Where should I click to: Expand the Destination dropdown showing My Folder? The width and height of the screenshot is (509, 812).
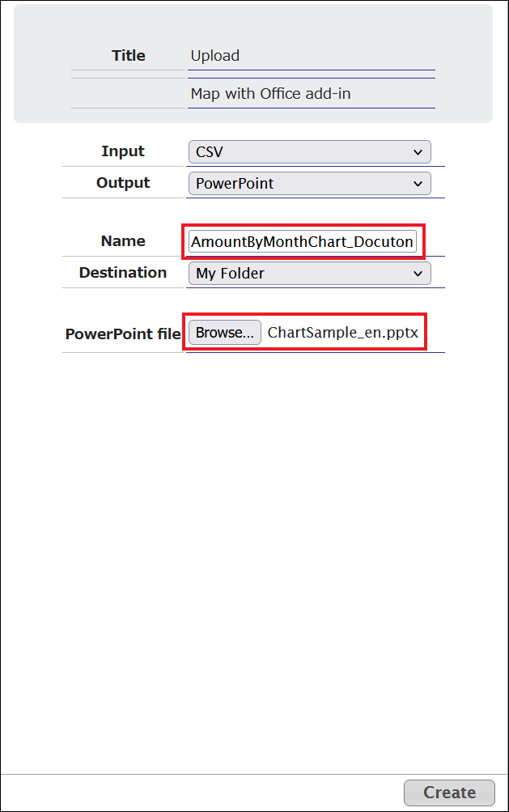pos(310,273)
